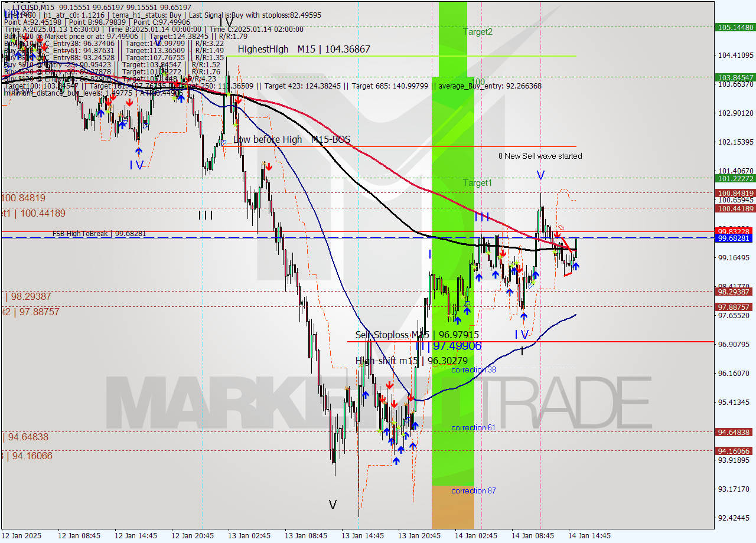756x543 pixels.
Task: Click the FSB-HighToBreak | 99.68281 label
Action: tap(99, 234)
